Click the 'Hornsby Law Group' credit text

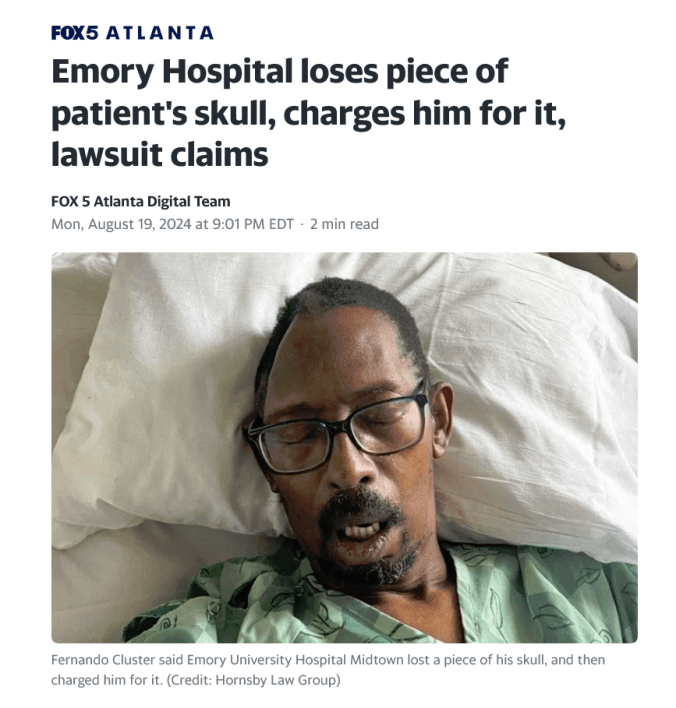276,680
